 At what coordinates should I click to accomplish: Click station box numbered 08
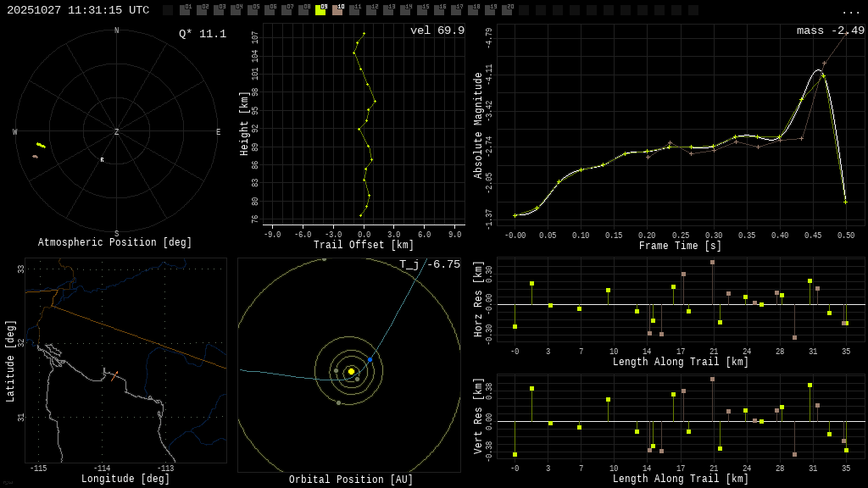click(303, 10)
